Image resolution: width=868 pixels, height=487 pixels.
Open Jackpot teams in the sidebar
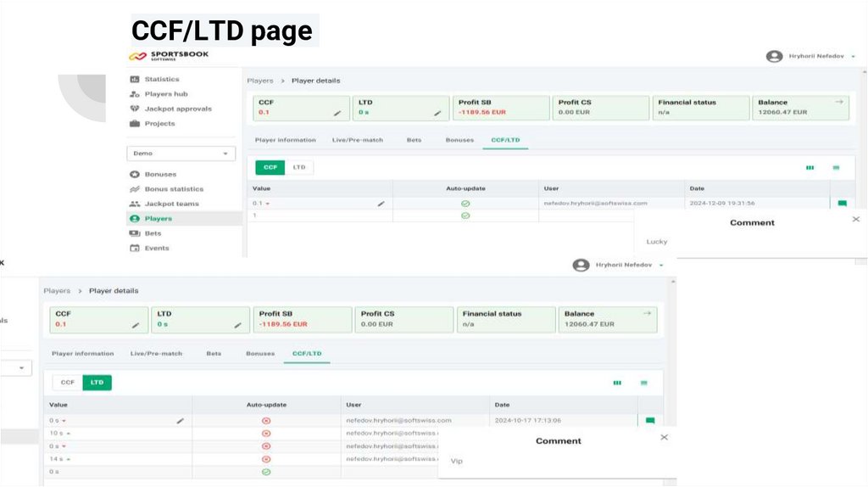171,204
